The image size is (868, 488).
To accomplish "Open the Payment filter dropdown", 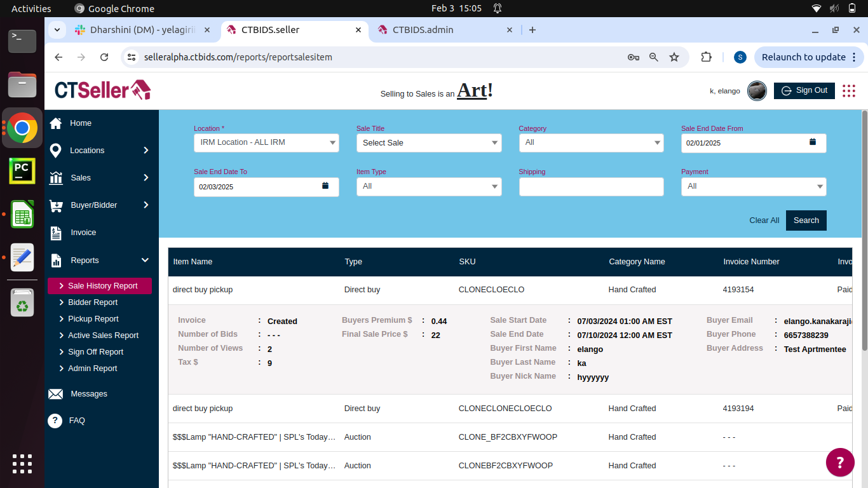I will coord(754,187).
